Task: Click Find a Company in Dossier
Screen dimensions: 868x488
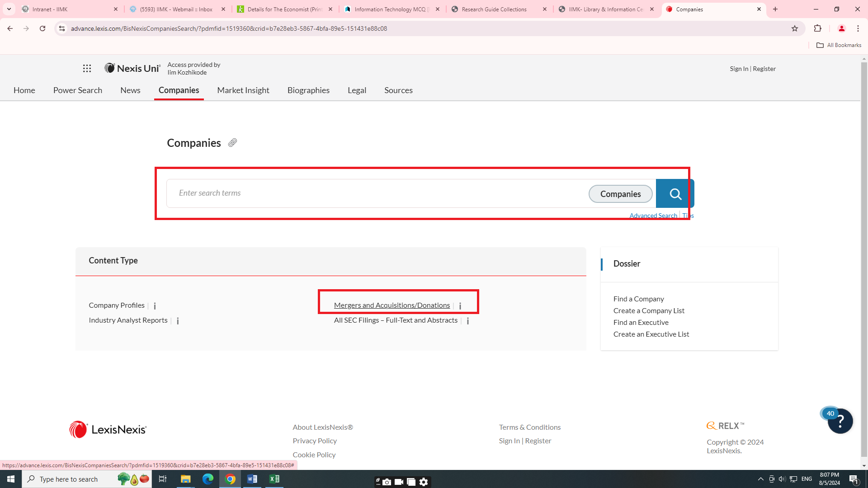Action: pos(638,299)
